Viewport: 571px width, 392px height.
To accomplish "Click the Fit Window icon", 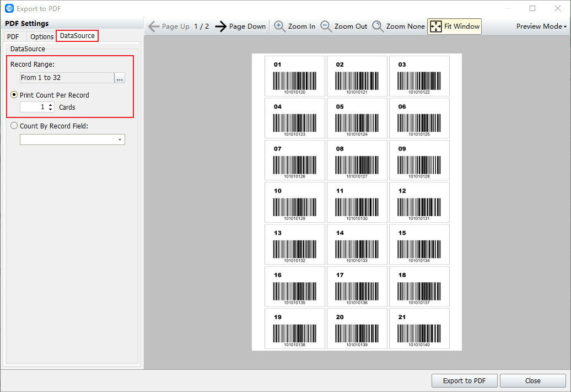I will pos(436,26).
